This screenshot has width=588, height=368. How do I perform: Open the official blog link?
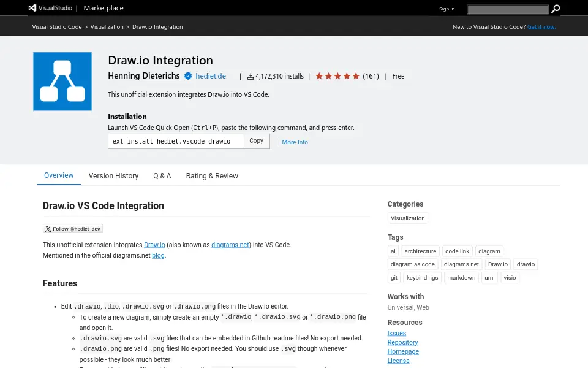tap(158, 255)
